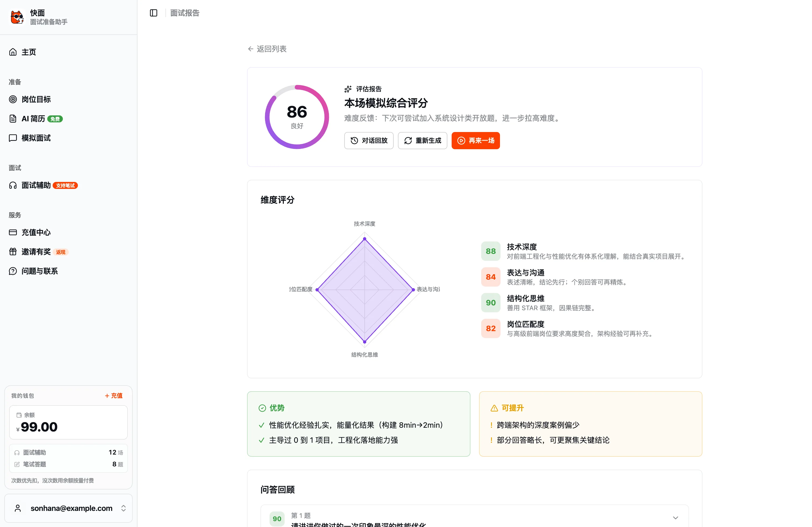Image resolution: width=812 pixels, height=527 pixels.
Task: Click 部分回答略长 improvement item
Action: click(x=553, y=440)
